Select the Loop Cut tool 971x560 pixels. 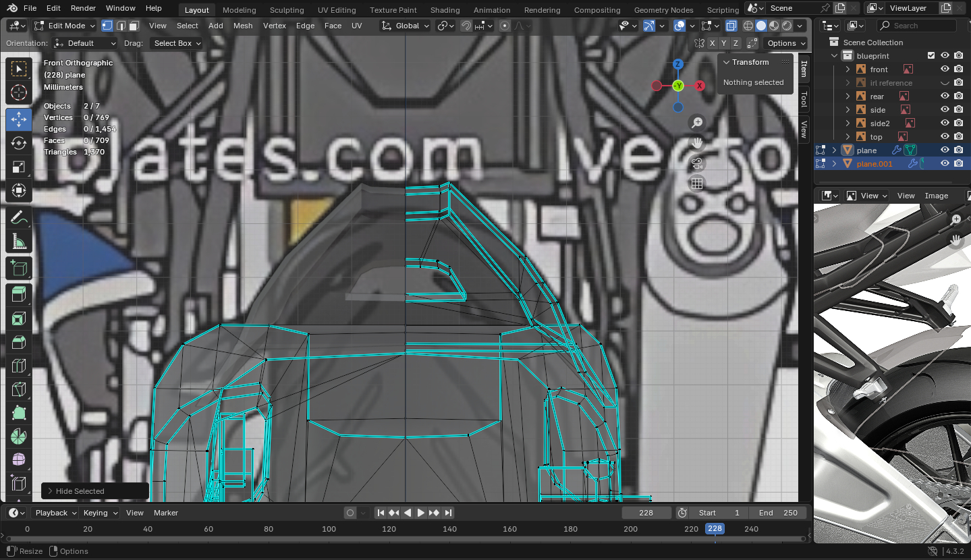click(19, 366)
